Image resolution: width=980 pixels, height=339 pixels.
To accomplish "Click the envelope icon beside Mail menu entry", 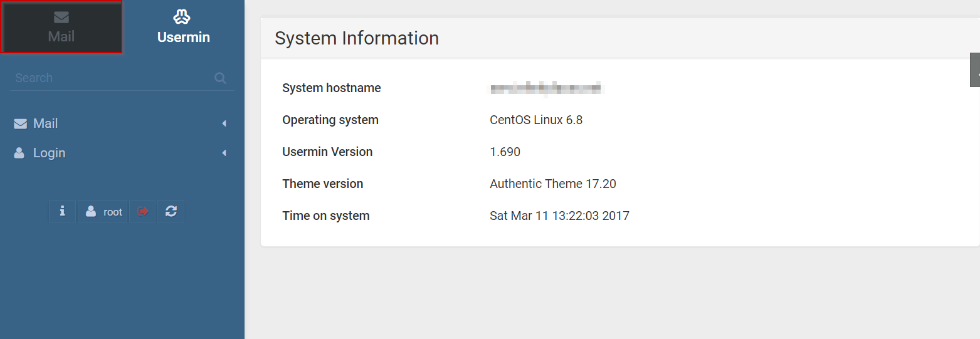I will (x=20, y=124).
